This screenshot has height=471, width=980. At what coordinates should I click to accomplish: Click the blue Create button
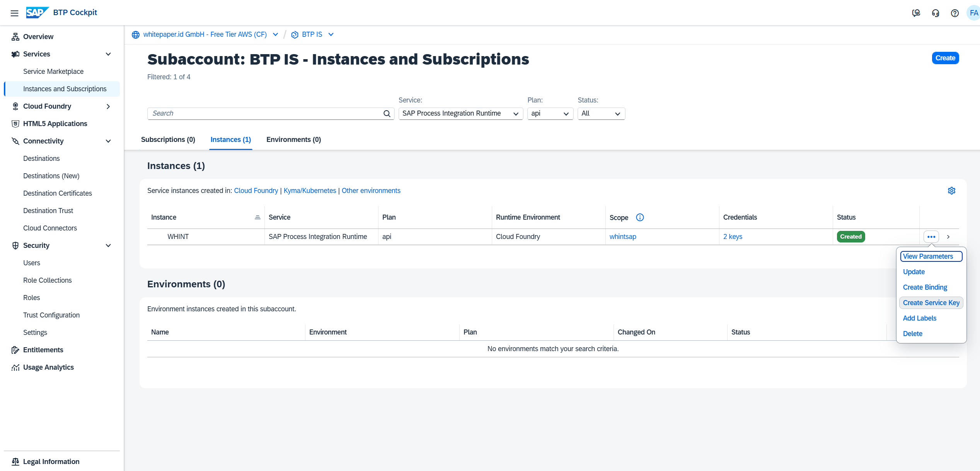[x=945, y=58]
